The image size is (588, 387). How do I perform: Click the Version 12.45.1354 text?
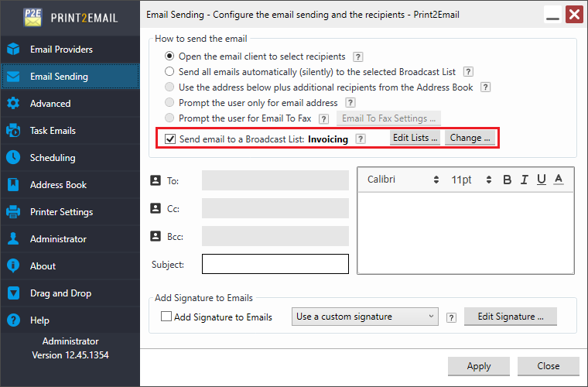tap(70, 355)
